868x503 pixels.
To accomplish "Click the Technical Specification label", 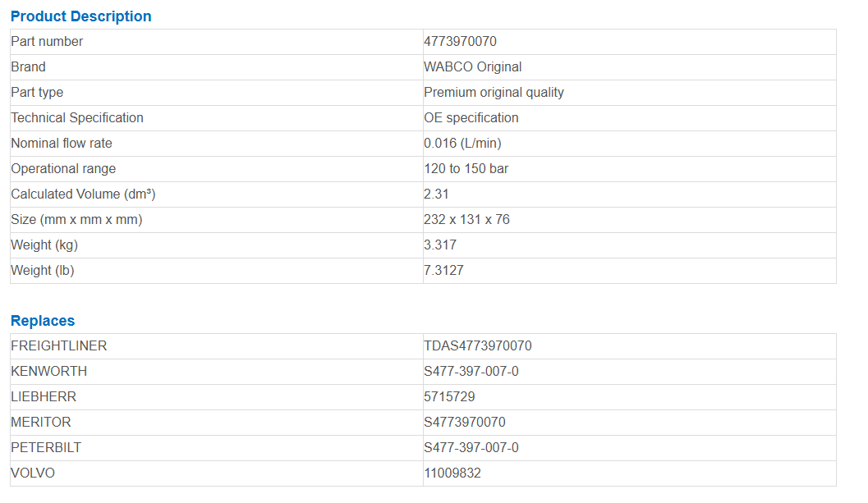I will coord(77,118).
